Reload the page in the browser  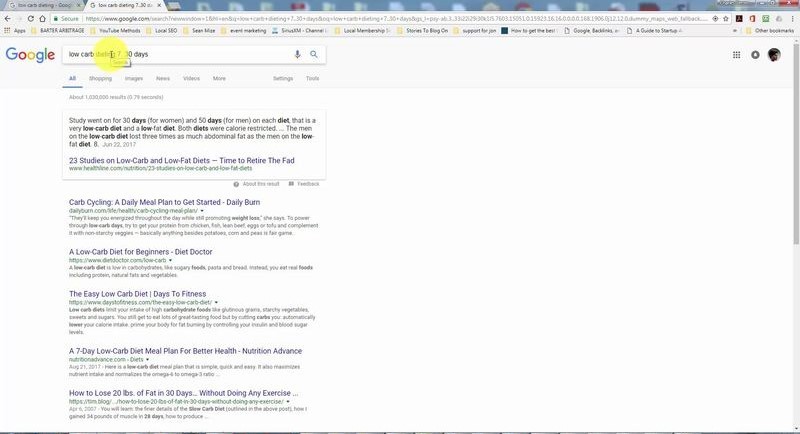(40, 18)
